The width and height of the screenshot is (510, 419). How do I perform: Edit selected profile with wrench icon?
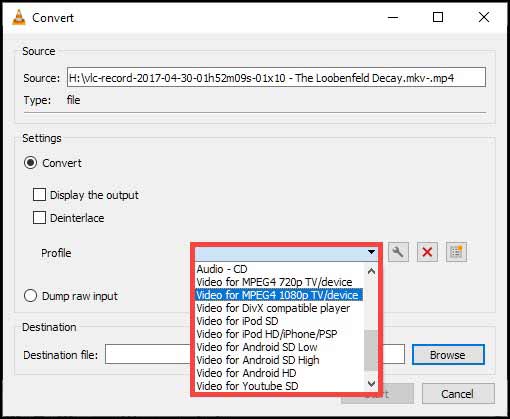tap(398, 252)
